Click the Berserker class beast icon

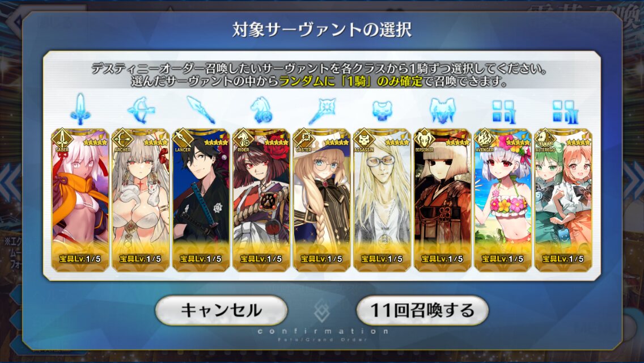point(442,111)
